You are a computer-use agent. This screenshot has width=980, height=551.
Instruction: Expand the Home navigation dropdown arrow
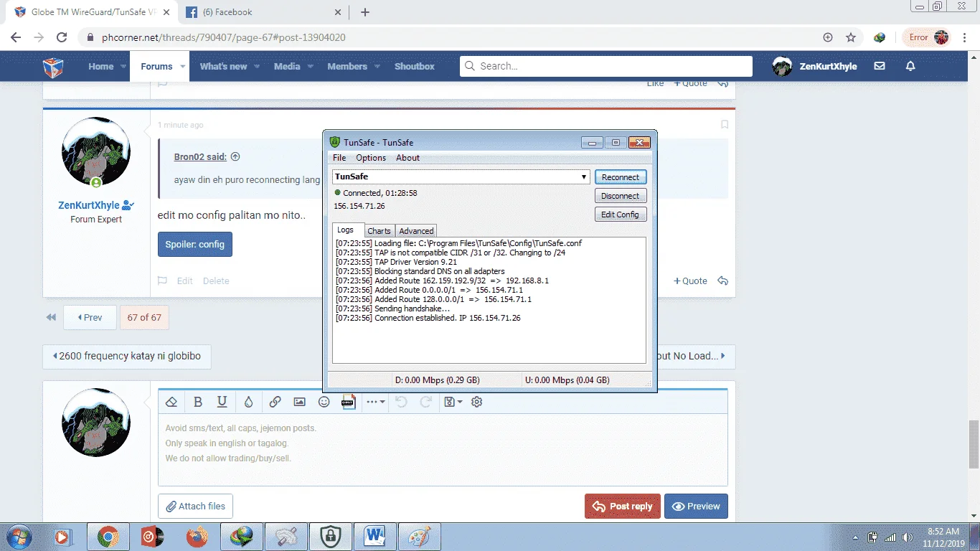124,67
